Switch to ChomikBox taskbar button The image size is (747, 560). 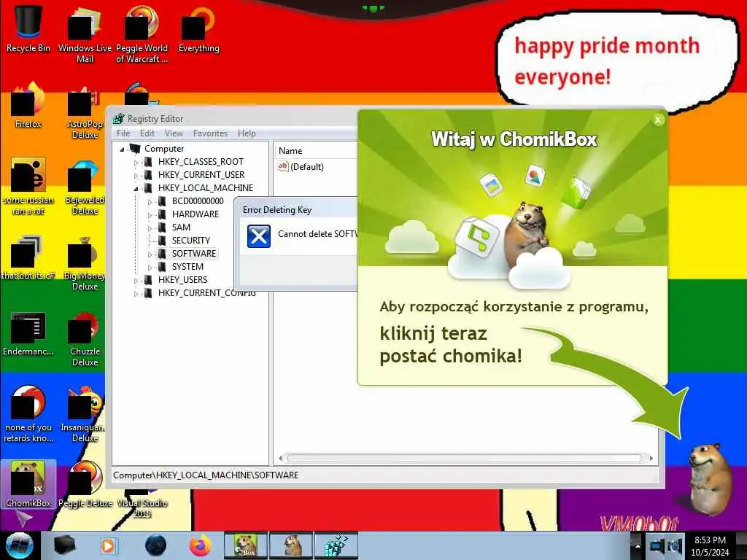point(246,545)
